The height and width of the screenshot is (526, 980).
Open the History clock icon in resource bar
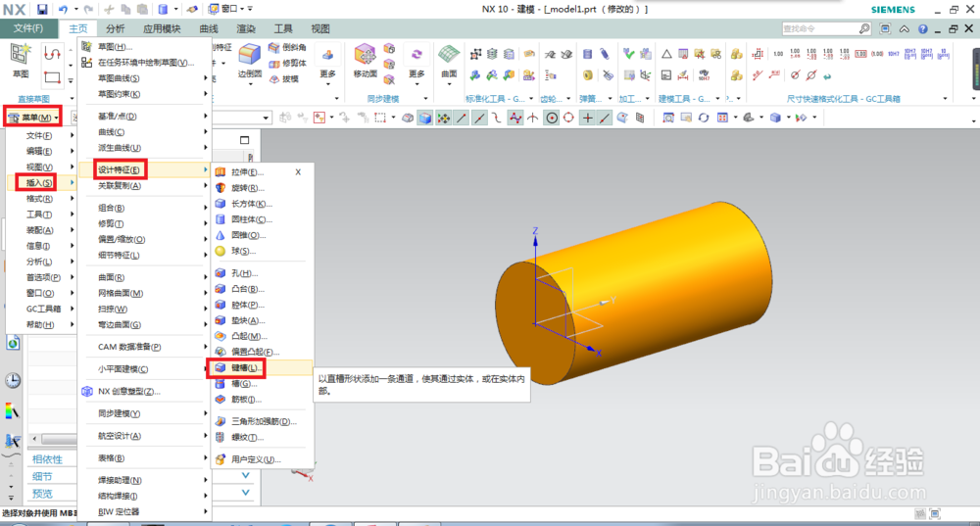point(13,380)
